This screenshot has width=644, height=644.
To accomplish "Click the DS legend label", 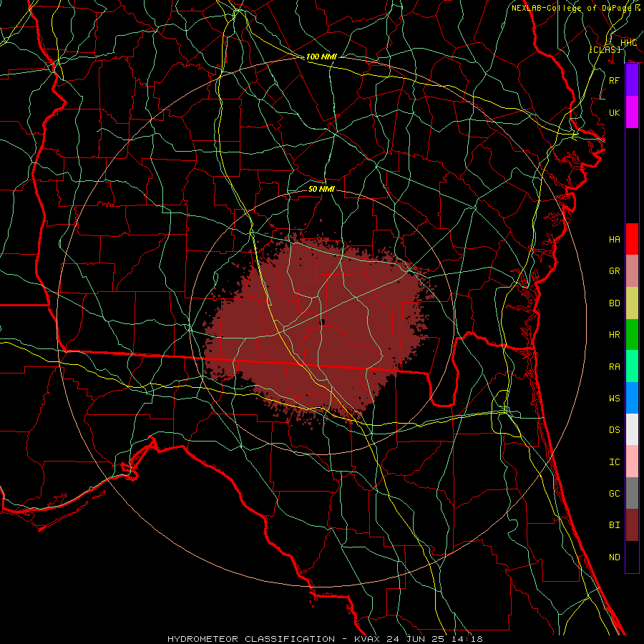I will [x=614, y=430].
